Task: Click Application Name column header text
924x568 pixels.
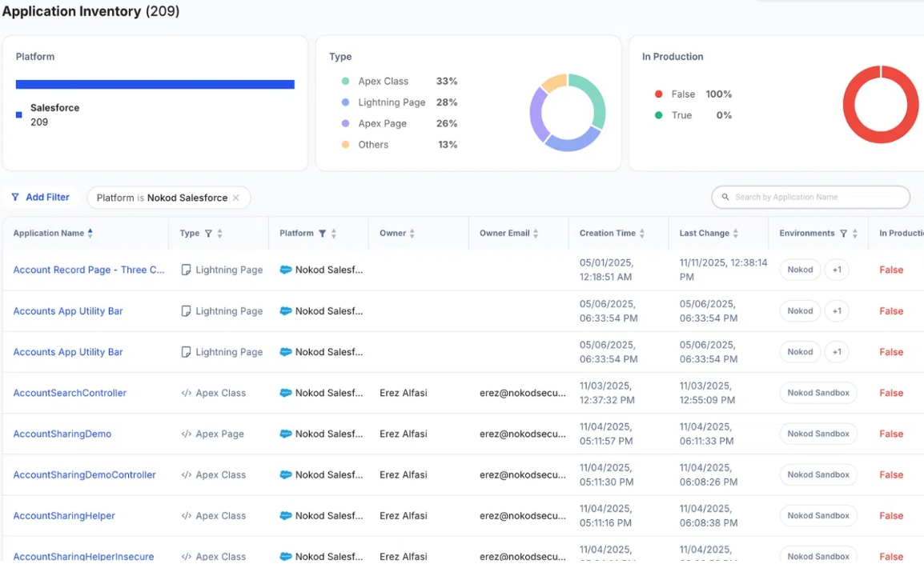Action: (48, 233)
